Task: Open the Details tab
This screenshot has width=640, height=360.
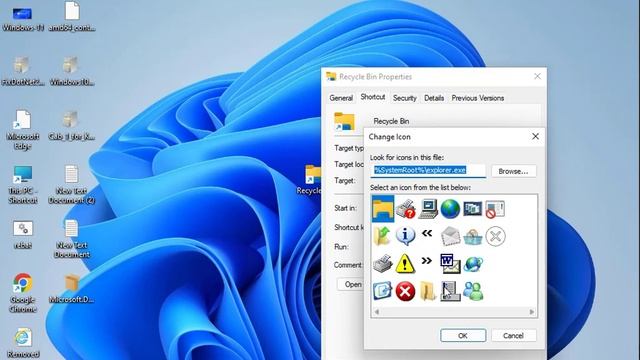Action: pos(434,98)
